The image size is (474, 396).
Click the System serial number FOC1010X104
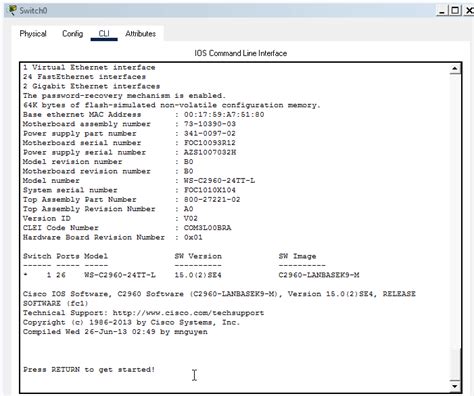click(210, 190)
